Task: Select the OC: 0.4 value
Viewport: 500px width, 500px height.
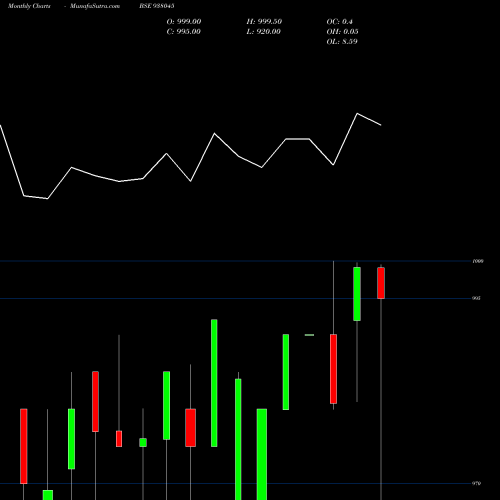Action: click(x=339, y=22)
